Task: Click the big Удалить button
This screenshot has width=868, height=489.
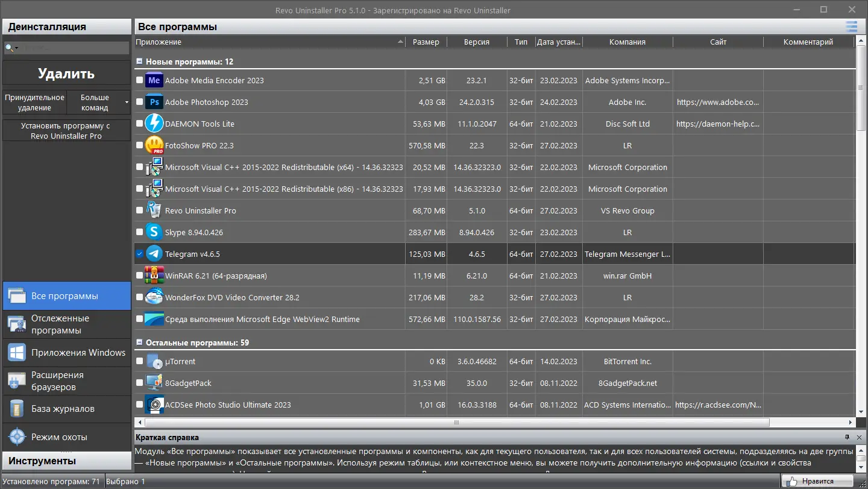Action: (66, 74)
